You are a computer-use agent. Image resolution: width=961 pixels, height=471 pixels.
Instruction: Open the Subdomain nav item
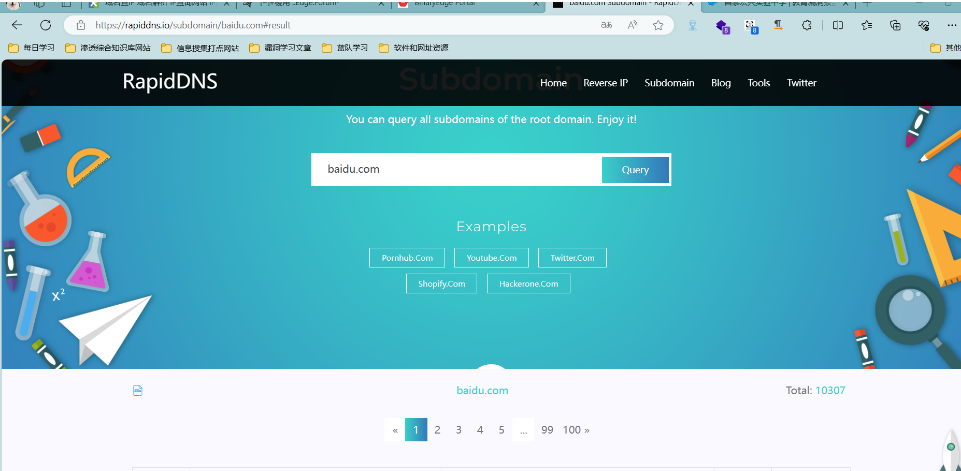[x=669, y=83]
